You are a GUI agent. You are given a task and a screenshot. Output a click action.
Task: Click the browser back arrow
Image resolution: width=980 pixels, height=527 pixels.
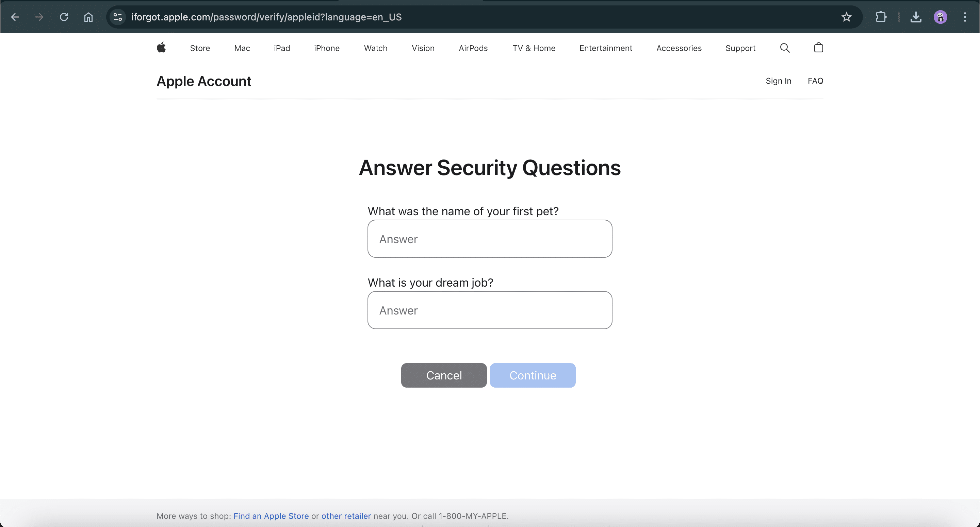coord(15,17)
